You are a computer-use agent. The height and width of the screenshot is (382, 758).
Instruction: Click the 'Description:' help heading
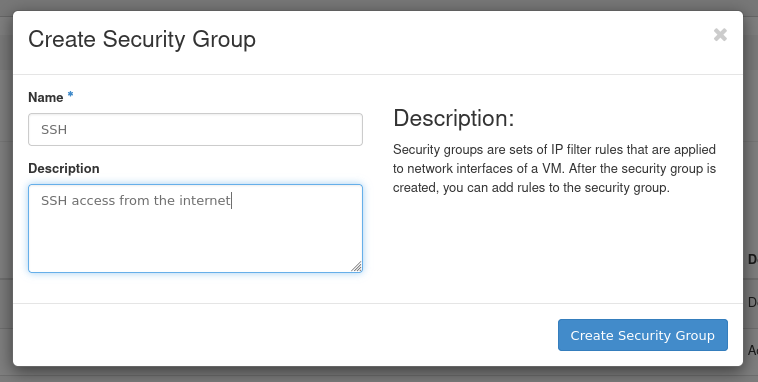[453, 118]
